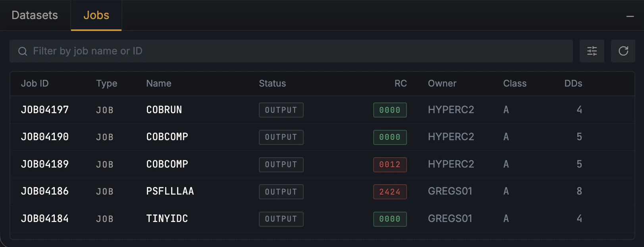Click owner HYPERC2 in JOB04197 row
The width and height of the screenshot is (644, 247).
(x=451, y=110)
